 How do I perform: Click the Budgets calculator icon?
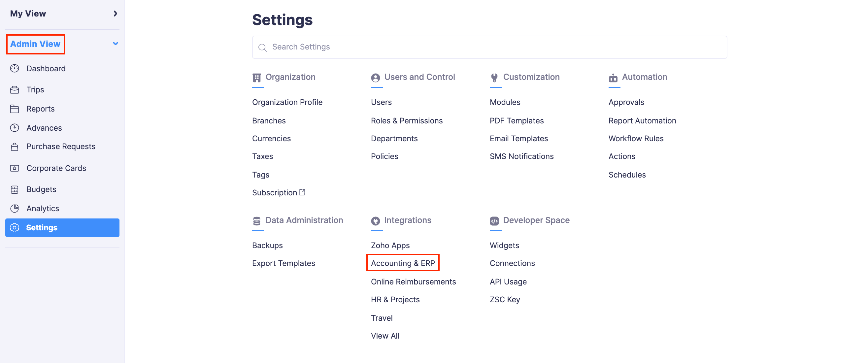15,189
